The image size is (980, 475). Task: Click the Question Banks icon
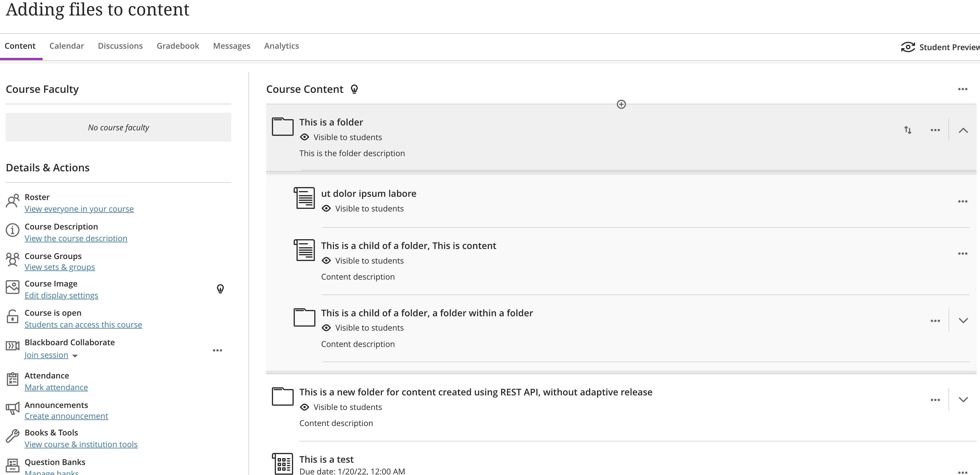point(13,466)
